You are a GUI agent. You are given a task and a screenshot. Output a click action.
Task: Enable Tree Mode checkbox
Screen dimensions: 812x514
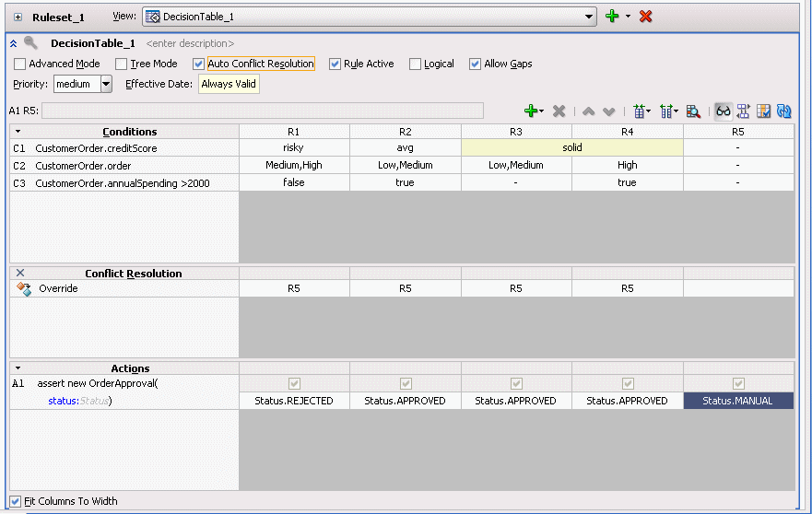coord(121,64)
